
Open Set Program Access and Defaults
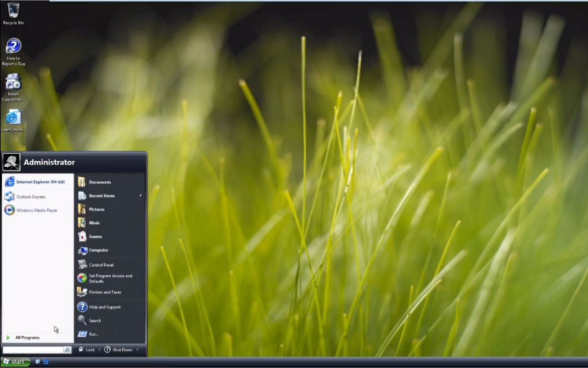[x=110, y=279]
